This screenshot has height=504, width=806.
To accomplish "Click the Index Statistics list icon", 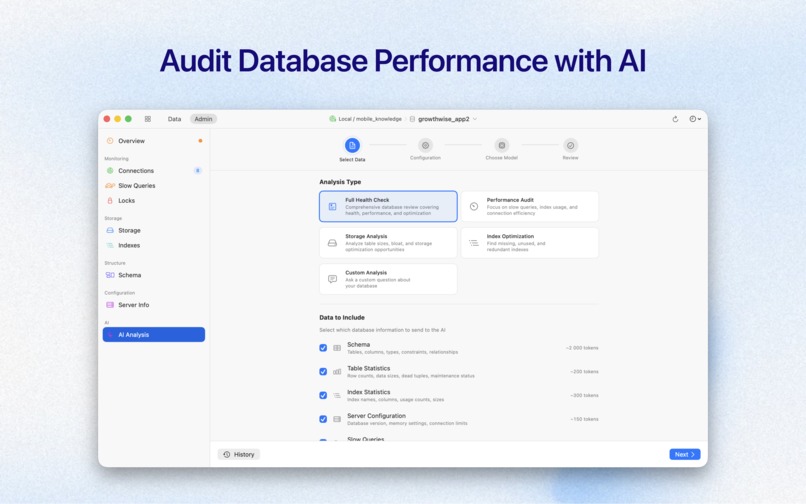I will click(x=337, y=395).
